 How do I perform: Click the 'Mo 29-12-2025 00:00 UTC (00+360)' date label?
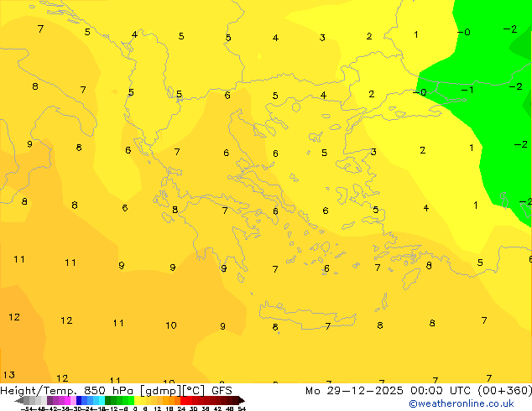point(419,391)
